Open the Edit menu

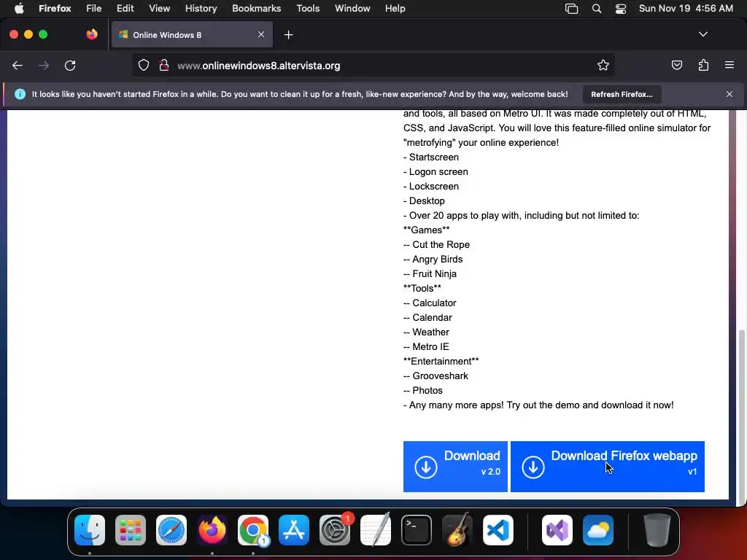click(x=125, y=9)
